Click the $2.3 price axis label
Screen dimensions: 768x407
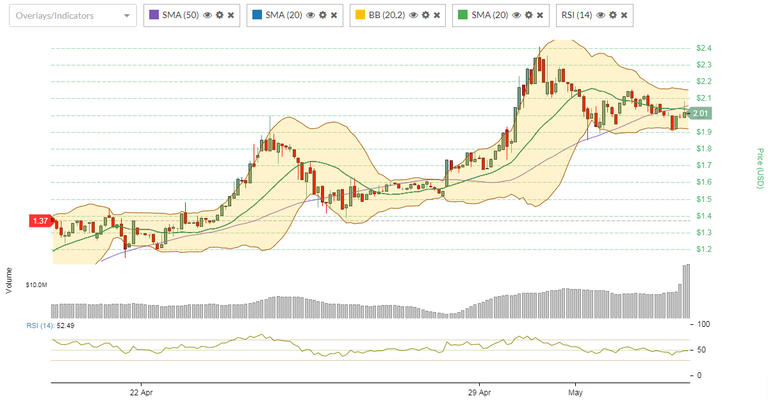704,65
